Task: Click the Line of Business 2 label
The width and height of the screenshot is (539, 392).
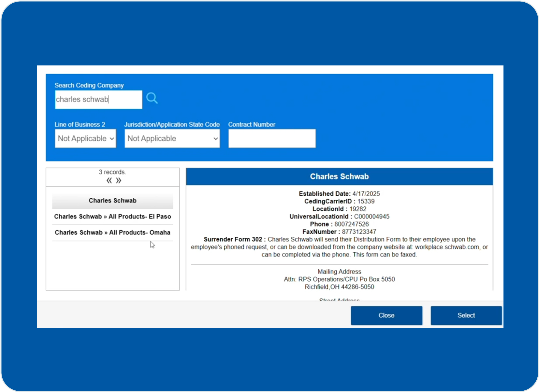Action: click(80, 124)
